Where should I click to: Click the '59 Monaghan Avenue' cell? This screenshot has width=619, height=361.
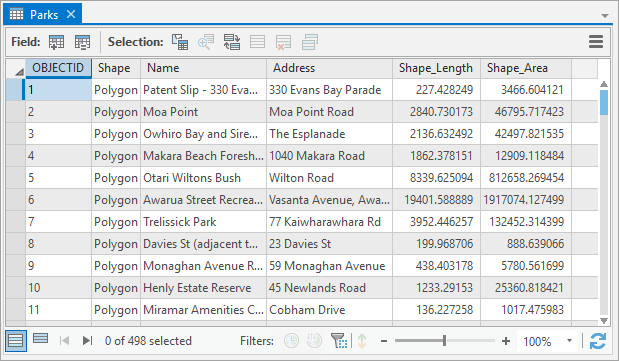(329, 266)
